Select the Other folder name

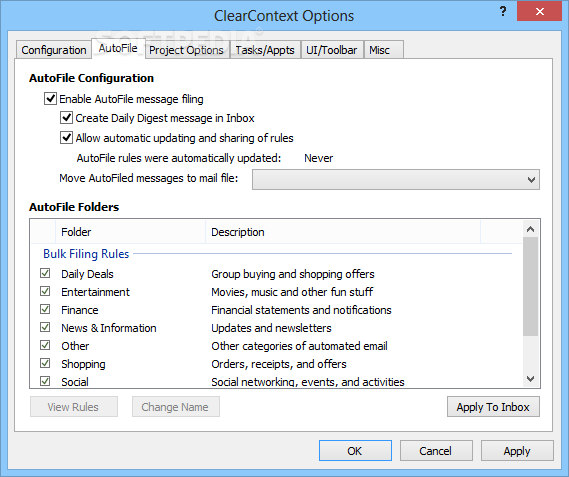pos(75,346)
